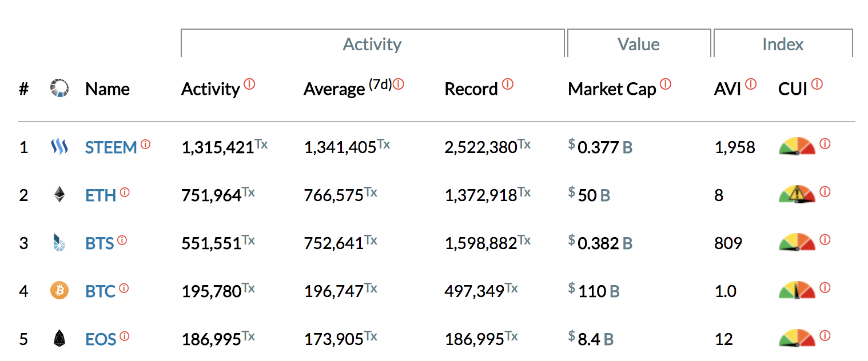The image size is (868, 361).
Task: Open info icon beside AVI header
Action: tap(751, 84)
